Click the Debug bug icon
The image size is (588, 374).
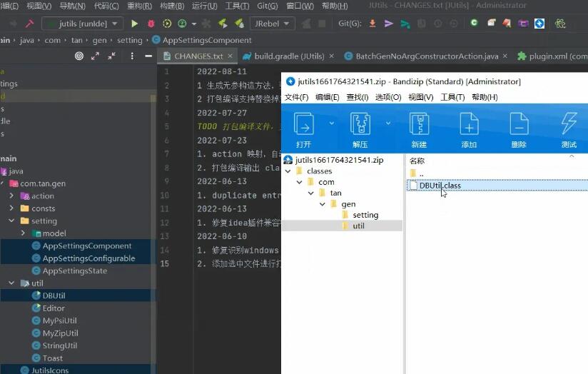pyautogui.click(x=151, y=24)
